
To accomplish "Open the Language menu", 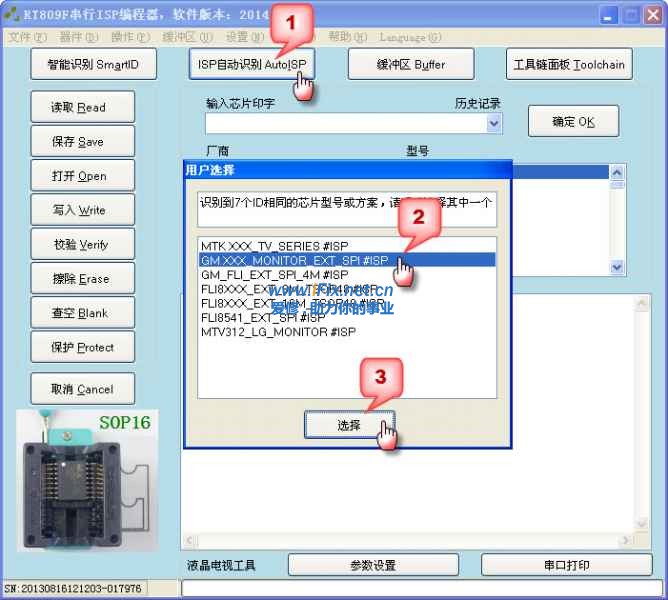I will point(410,37).
